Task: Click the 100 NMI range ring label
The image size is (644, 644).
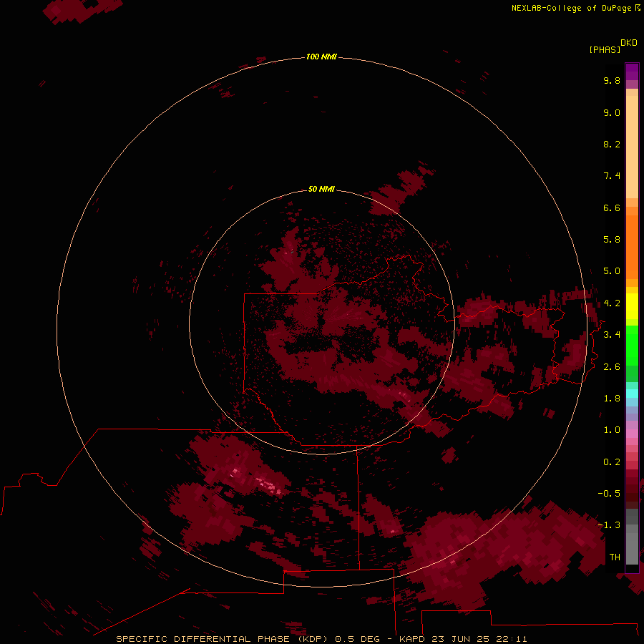Action: click(321, 57)
